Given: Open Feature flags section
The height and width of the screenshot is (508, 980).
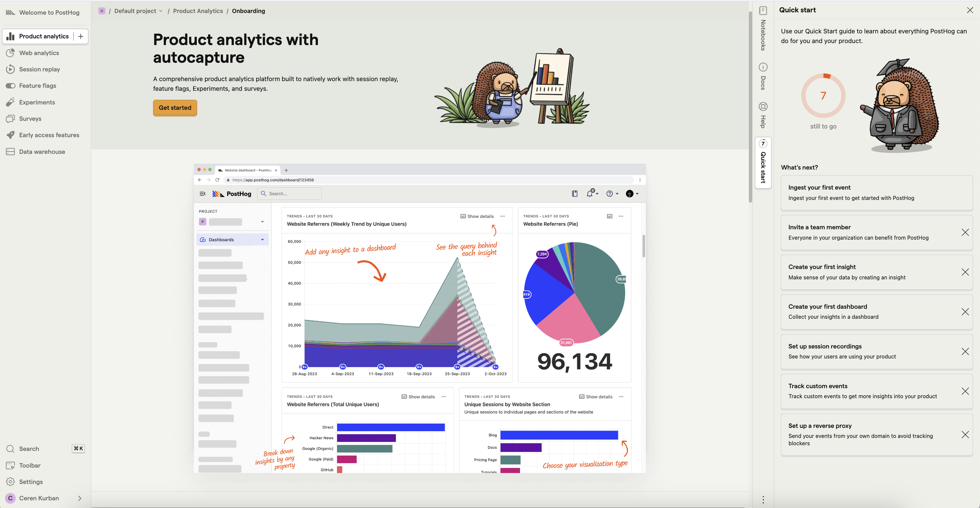Looking at the screenshot, I should [x=37, y=86].
